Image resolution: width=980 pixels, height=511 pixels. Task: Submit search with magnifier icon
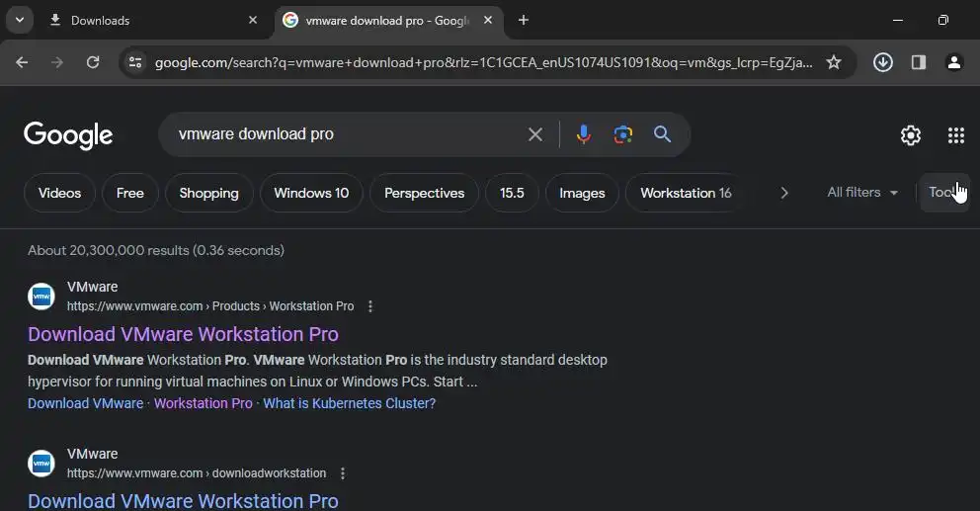coord(663,134)
